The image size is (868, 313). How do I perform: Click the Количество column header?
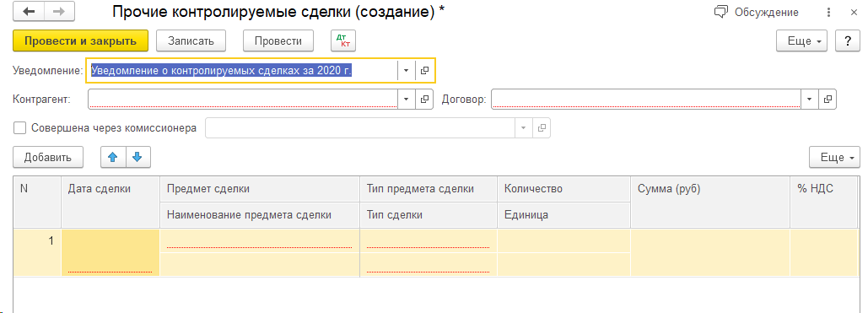coord(564,189)
